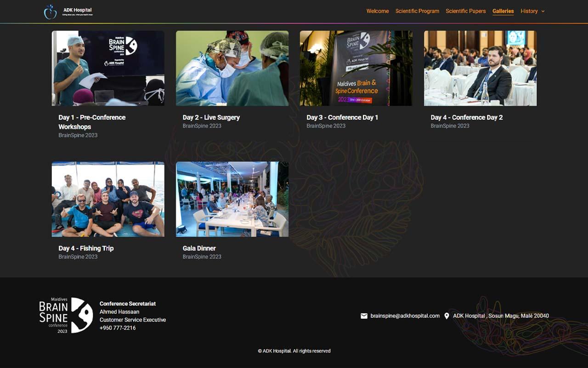
Task: Expand the History dropdown chevron
Action: tap(543, 11)
